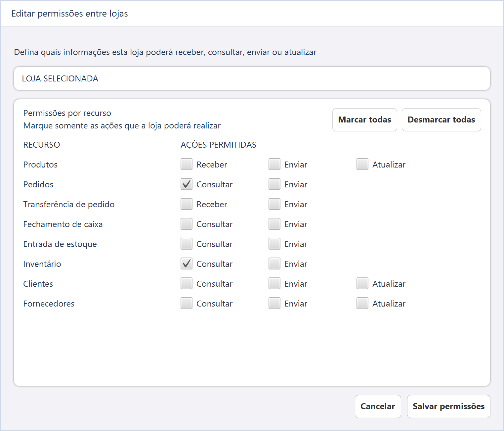Image resolution: width=504 pixels, height=431 pixels.
Task: Click the Entrada de estoque label
Action: pos(60,244)
